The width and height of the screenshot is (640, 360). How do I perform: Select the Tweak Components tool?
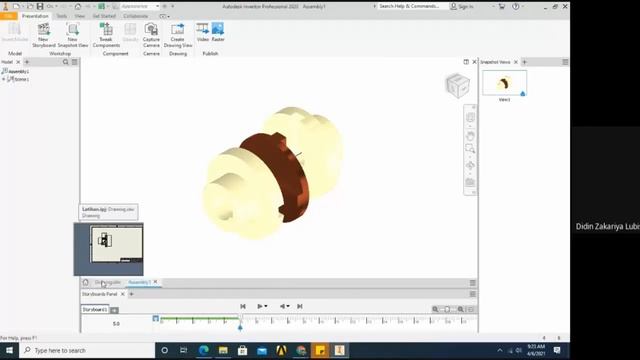pos(106,35)
